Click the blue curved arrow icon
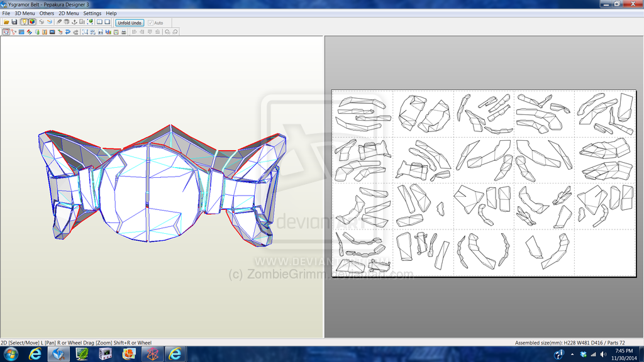Viewport: 644px width, 362px height. [68, 31]
